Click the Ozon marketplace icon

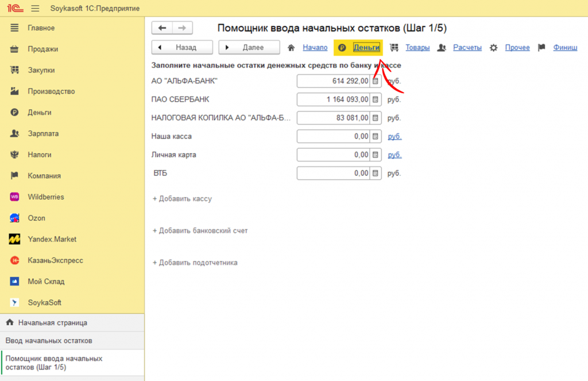15,218
